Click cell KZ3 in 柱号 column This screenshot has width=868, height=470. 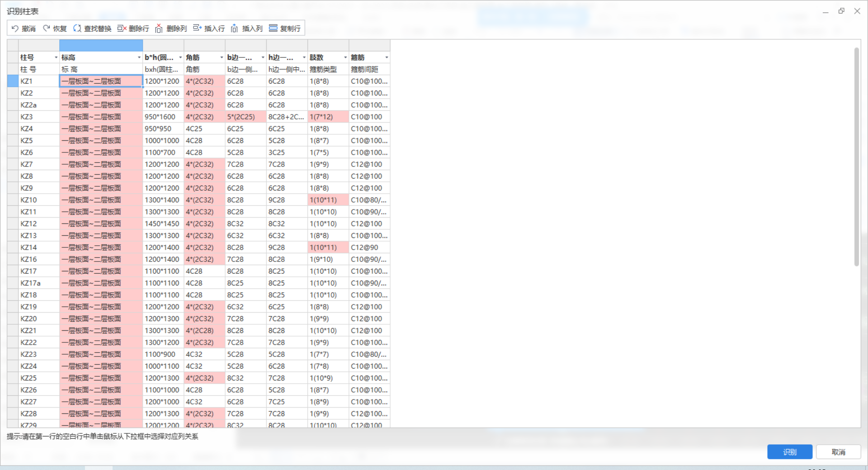(39, 117)
